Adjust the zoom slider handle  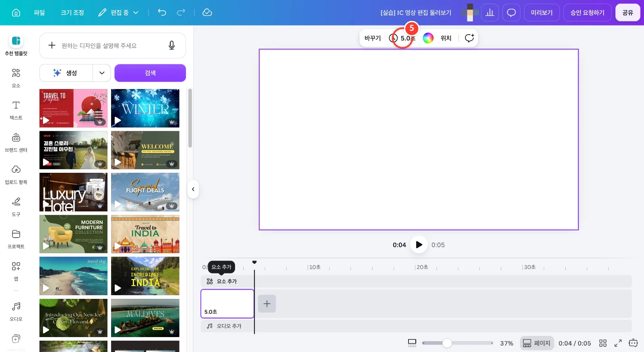coord(447,343)
